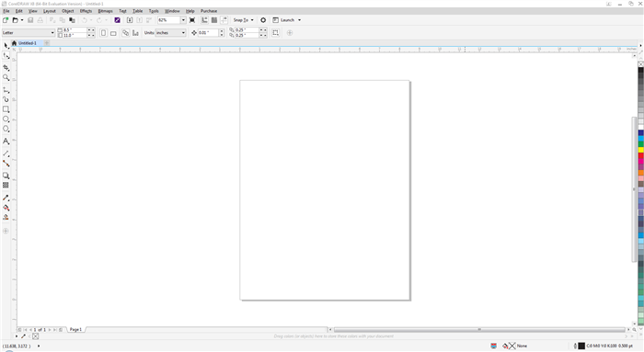Click the Launch button
644x352 pixels.
point(287,19)
